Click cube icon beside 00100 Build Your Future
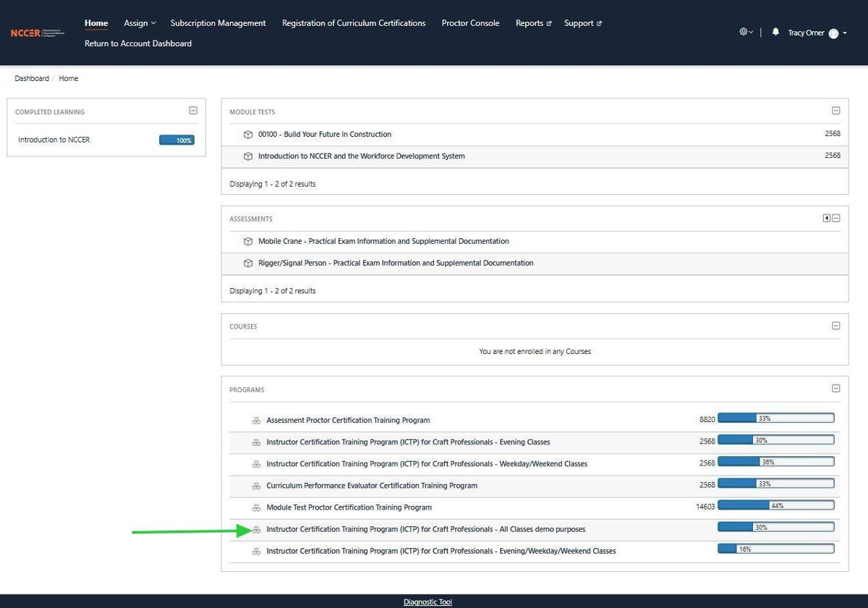This screenshot has width=868, height=608. point(248,135)
